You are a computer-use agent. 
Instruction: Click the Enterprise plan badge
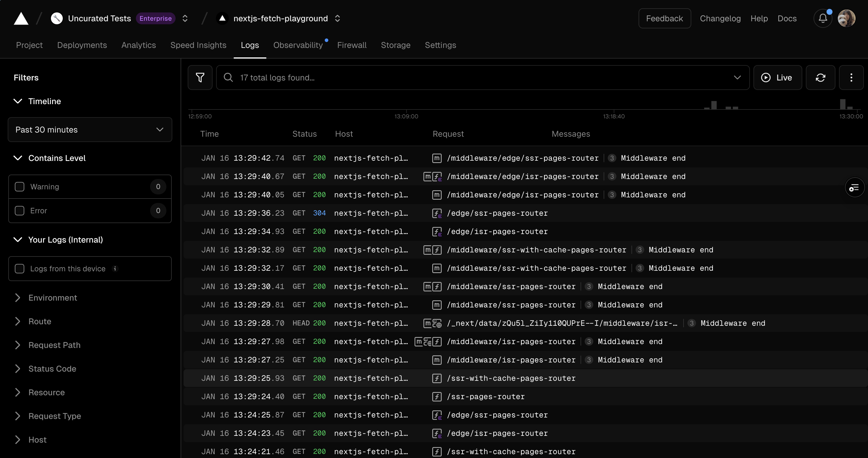(x=155, y=19)
